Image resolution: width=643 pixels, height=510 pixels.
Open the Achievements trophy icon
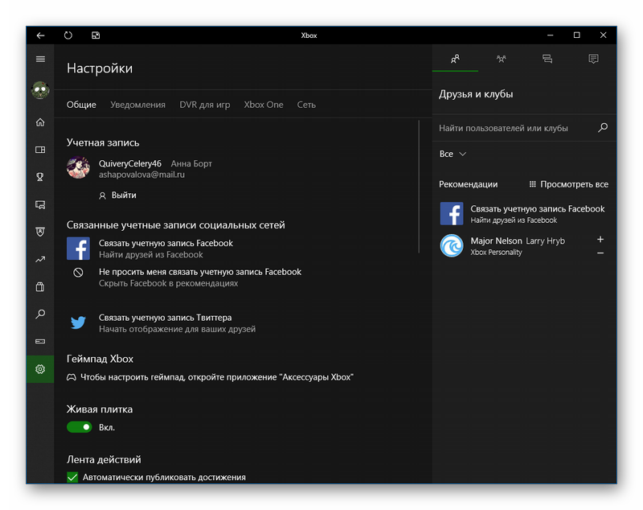pyautogui.click(x=40, y=177)
